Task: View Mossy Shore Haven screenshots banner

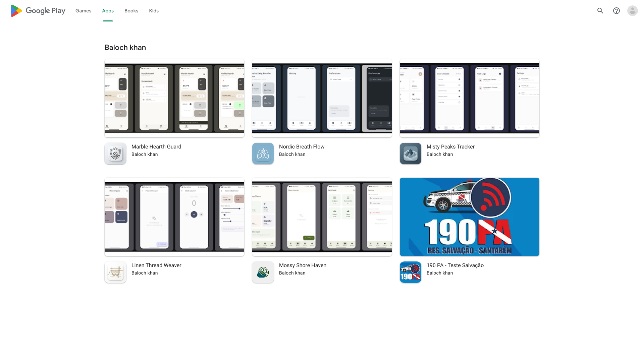Action: (x=322, y=217)
